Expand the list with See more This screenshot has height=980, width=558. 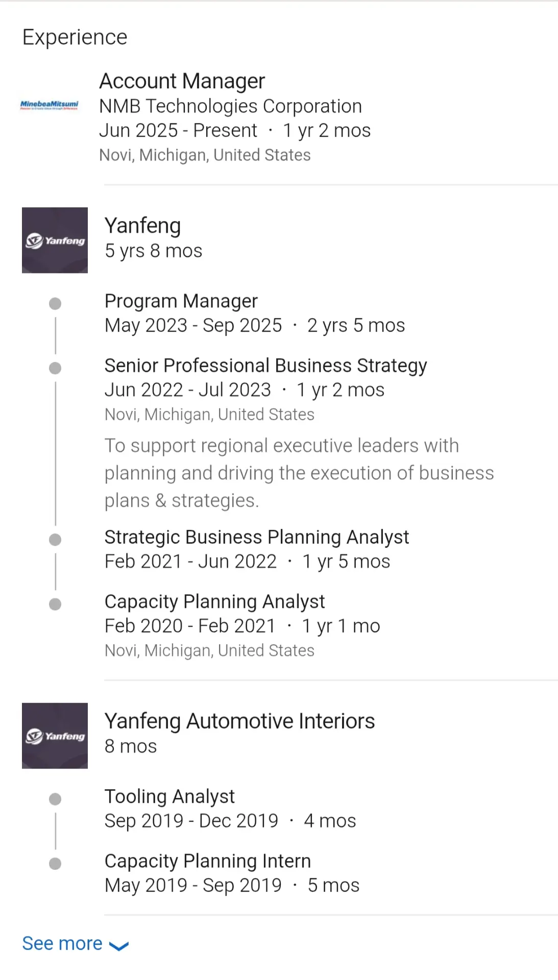(x=75, y=944)
